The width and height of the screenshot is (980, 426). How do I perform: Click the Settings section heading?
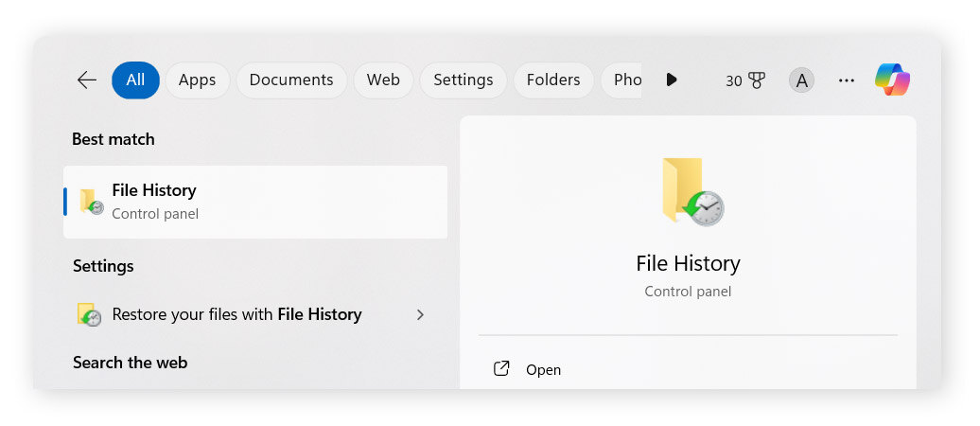tap(103, 266)
